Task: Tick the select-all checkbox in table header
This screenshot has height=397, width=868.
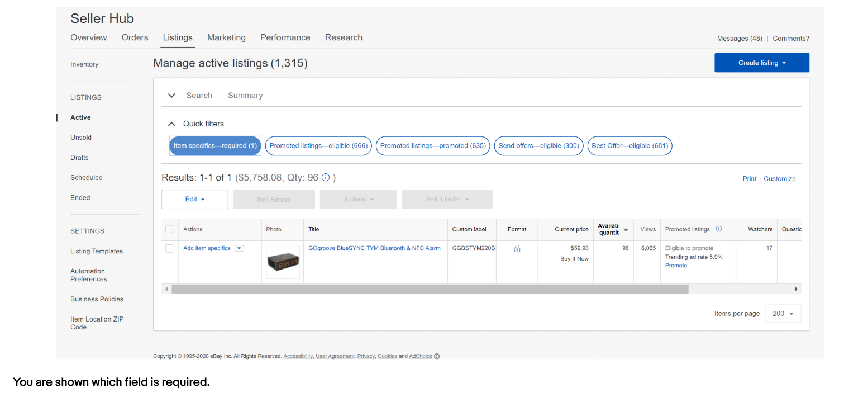Action: pyautogui.click(x=169, y=229)
